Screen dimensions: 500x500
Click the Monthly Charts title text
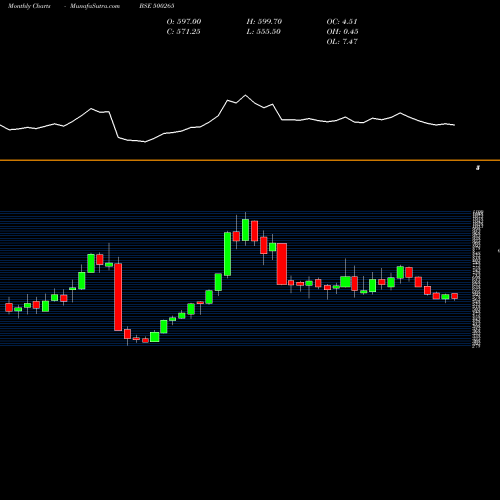click(29, 6)
